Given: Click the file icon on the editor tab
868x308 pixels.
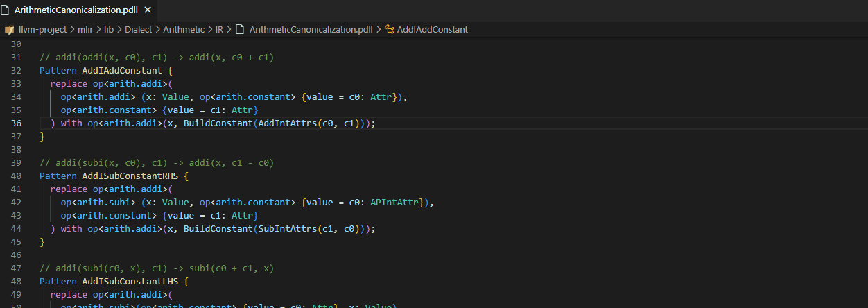Looking at the screenshot, I should (7, 10).
